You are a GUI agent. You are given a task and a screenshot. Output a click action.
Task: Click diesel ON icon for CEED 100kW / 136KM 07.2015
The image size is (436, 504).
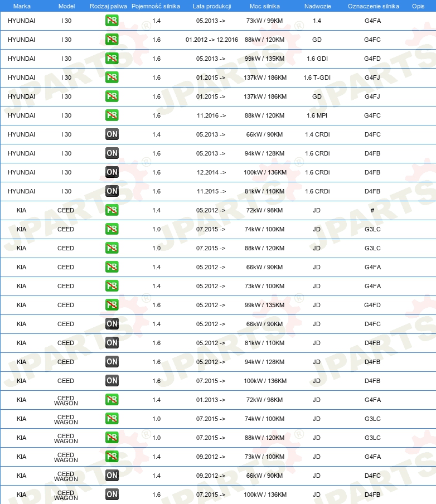(x=112, y=381)
